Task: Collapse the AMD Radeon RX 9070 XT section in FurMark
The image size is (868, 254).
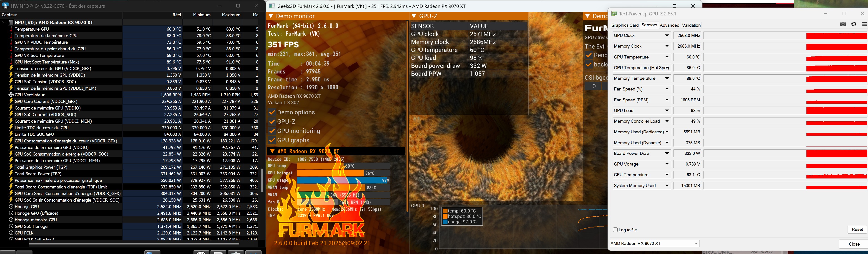Action: tap(272, 151)
